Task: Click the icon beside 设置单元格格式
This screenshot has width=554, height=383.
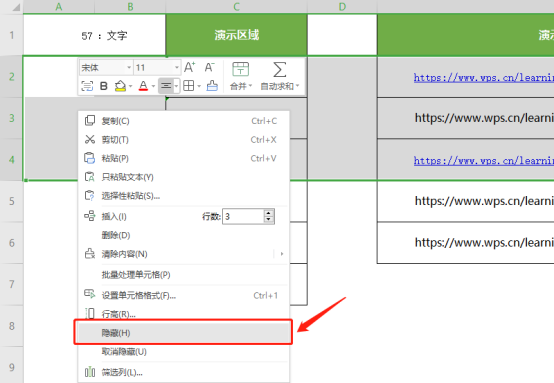Action: point(90,294)
